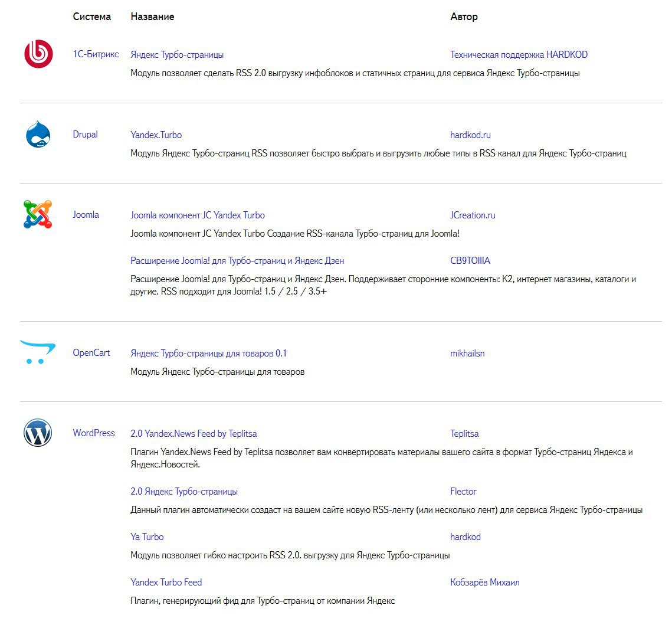The width and height of the screenshot is (672, 628).
Task: Open Joomla компонент JC Yandex Turbo link
Action: [198, 215]
